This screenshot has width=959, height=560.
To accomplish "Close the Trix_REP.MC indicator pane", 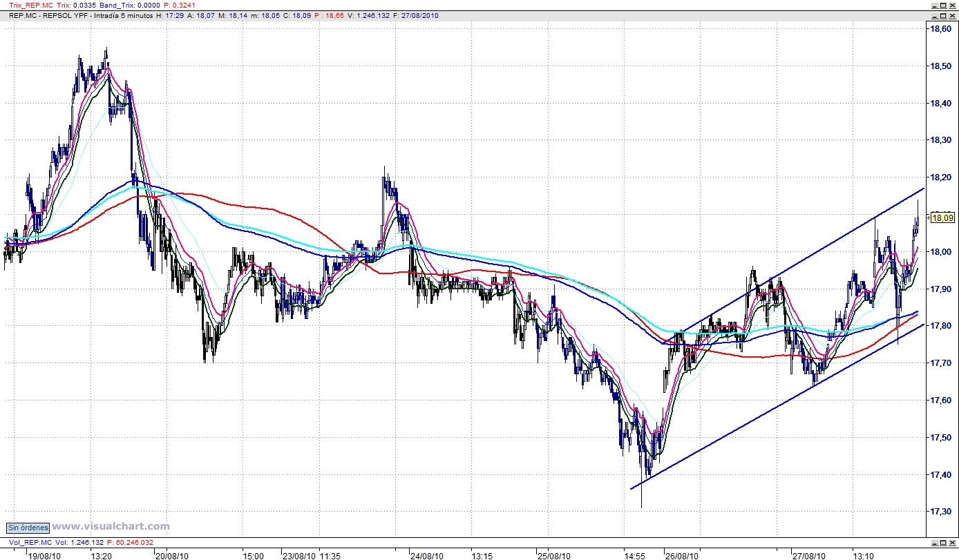I will click(952, 5).
